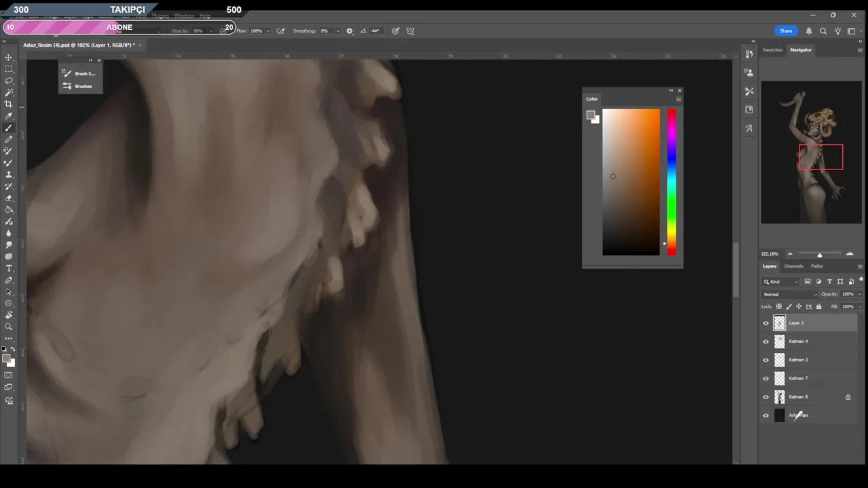The image size is (868, 488).
Task: Select the Eraser tool
Action: [x=9, y=198]
